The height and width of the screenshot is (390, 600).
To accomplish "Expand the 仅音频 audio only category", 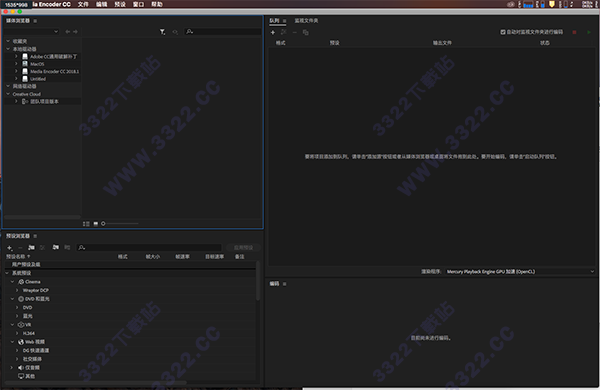I will 12,367.
